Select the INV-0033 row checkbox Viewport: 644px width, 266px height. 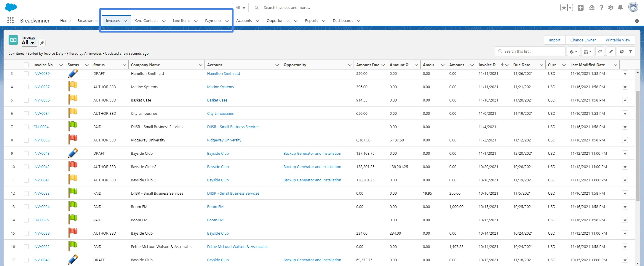pyautogui.click(x=26, y=194)
